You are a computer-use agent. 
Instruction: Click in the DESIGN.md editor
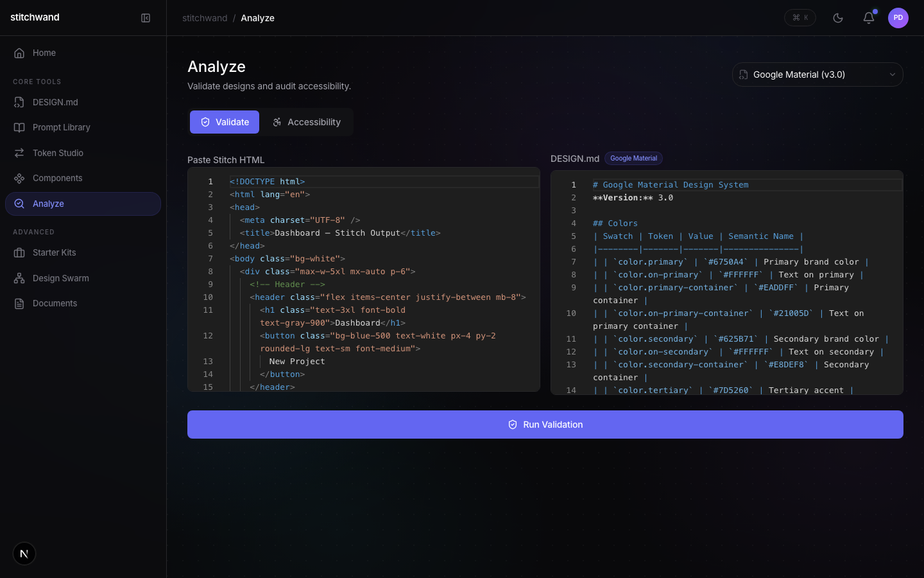(727, 283)
